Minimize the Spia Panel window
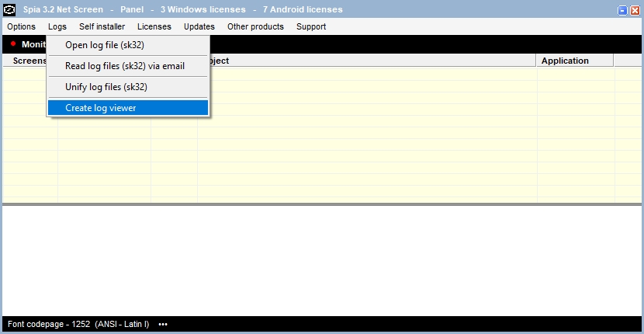The image size is (644, 334). pyautogui.click(x=622, y=10)
